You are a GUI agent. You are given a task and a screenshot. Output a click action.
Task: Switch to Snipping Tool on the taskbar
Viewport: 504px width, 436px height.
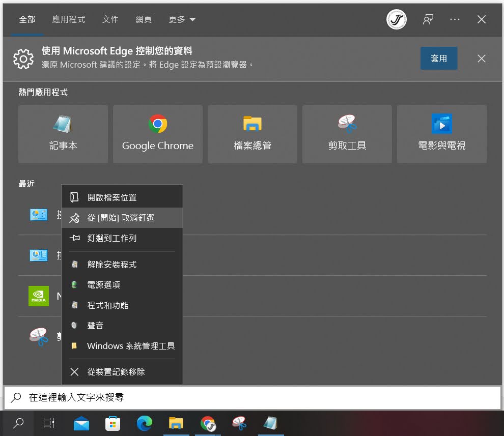(x=239, y=423)
